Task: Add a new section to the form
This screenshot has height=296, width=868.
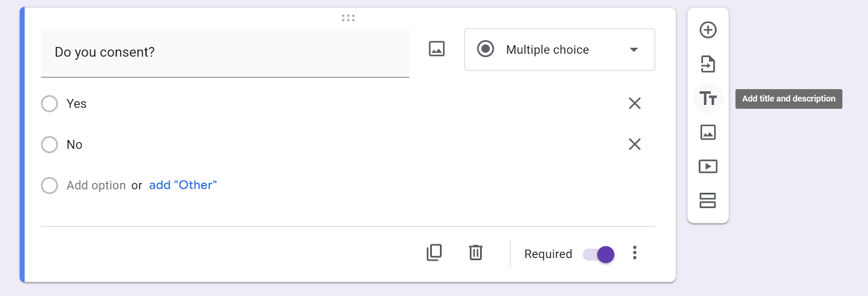Action: pyautogui.click(x=708, y=200)
